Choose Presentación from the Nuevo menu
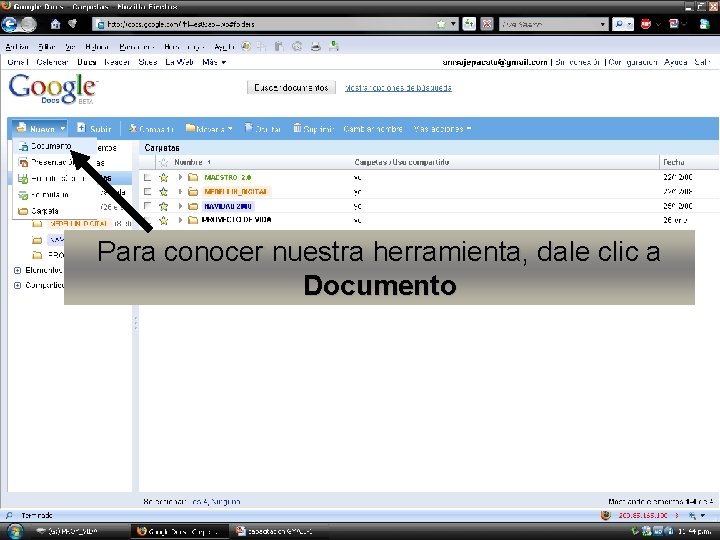720x540 pixels. [x=51, y=162]
